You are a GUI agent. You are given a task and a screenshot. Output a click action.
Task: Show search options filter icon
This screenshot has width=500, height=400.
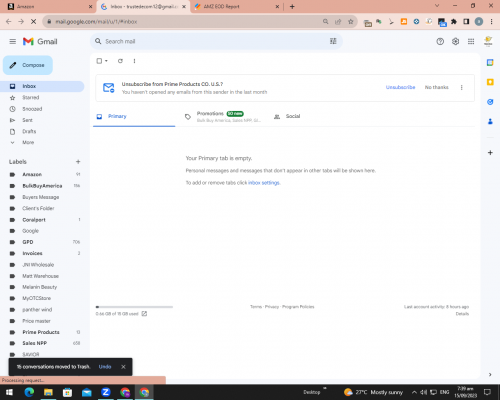pos(333,41)
